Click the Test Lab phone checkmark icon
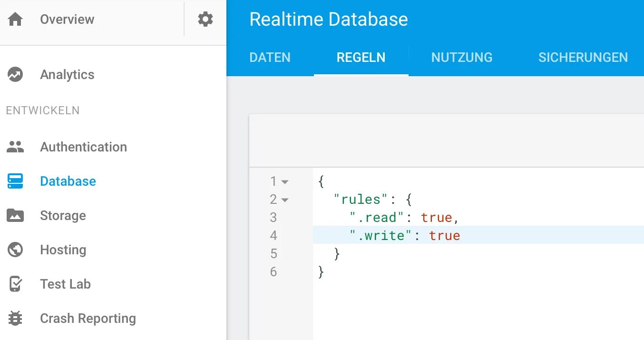644x340 pixels. [15, 284]
